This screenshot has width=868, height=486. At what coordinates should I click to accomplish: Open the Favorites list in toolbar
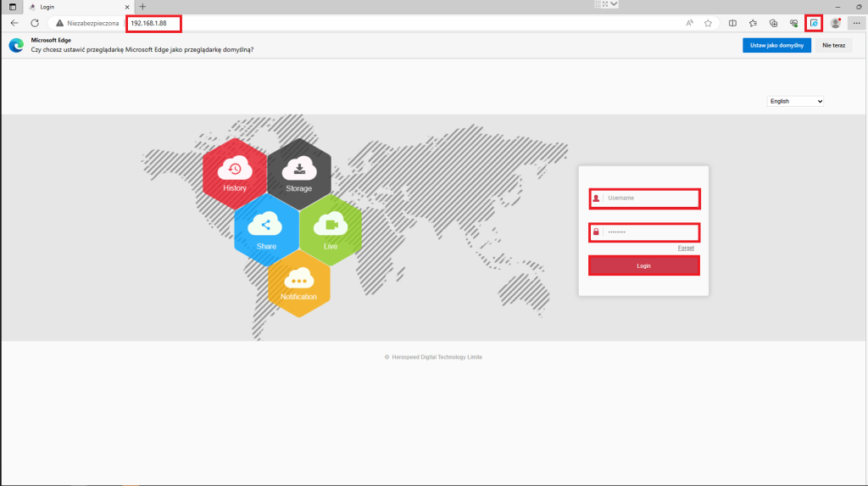[752, 23]
